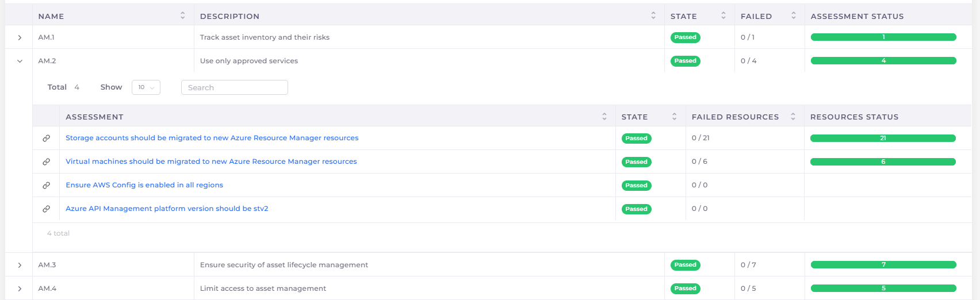This screenshot has width=980, height=300.
Task: Sort the ASSESSMENT column arrows
Action: 604,117
